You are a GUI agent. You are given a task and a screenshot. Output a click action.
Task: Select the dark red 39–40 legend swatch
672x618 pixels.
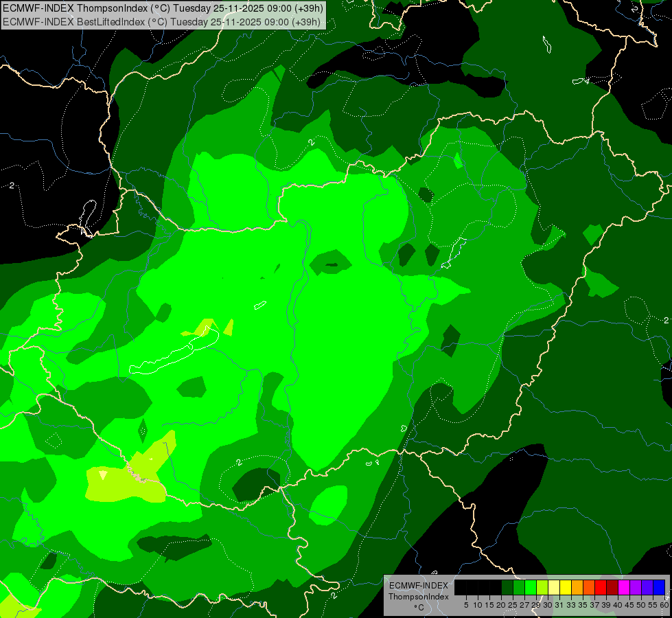(612, 587)
